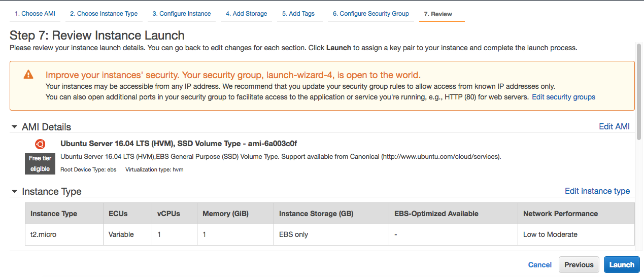The image size is (644, 277).
Task: Click the Ubuntu logo icon
Action: coord(40,144)
